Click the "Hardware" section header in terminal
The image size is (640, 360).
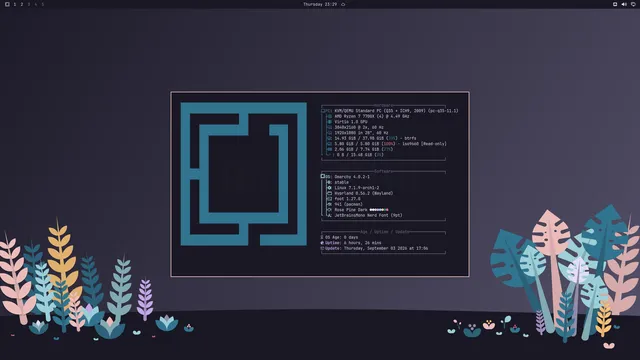click(383, 105)
